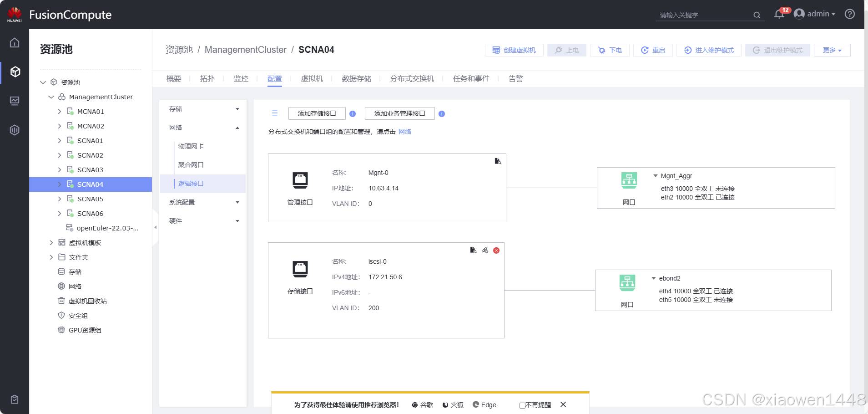Click the home icon in left sidebar

click(x=15, y=43)
